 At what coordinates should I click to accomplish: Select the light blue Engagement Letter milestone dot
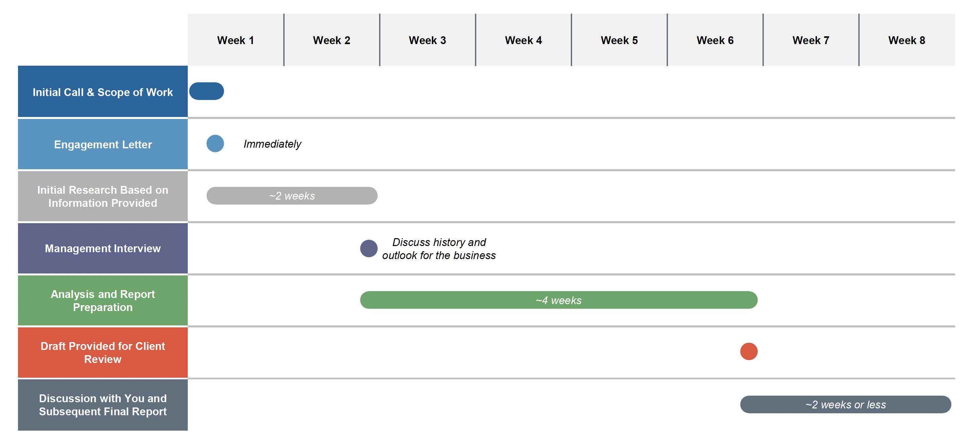(x=215, y=144)
